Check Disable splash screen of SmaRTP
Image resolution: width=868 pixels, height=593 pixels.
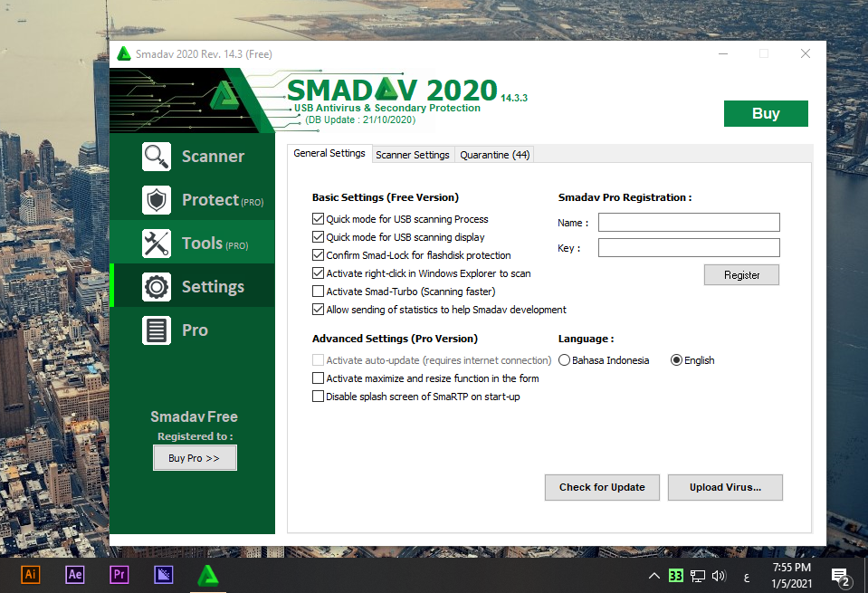(x=318, y=397)
